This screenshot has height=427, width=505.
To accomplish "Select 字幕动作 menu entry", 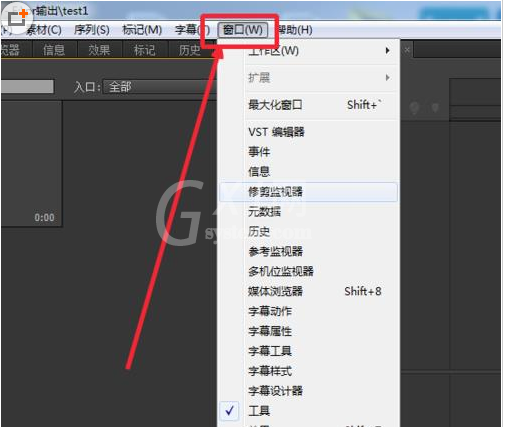I will coord(308,311).
